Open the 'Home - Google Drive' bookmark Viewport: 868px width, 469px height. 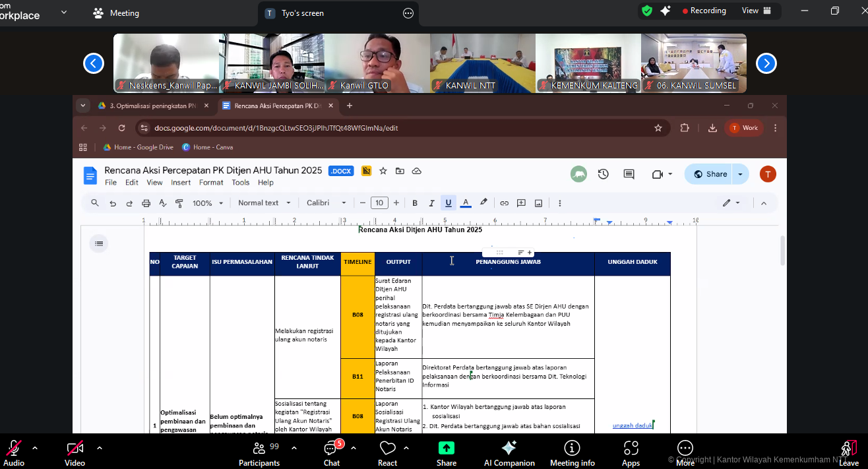(x=138, y=147)
